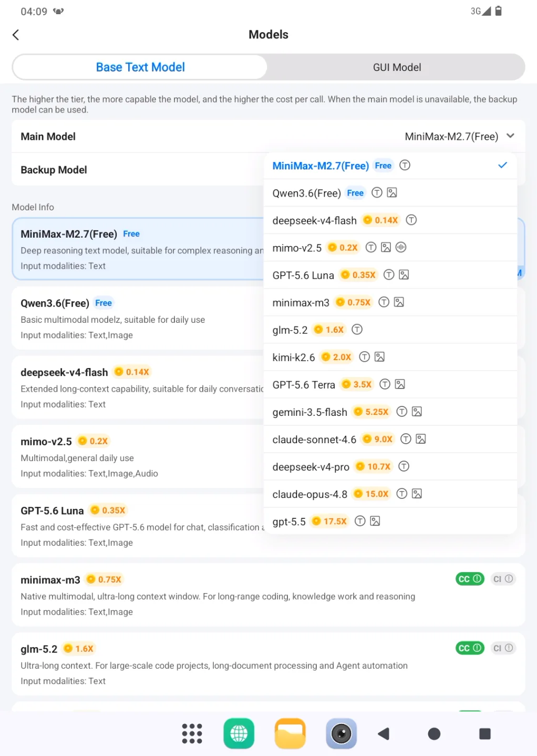Click image modality icon in kimi-k2.6 option

point(380,356)
